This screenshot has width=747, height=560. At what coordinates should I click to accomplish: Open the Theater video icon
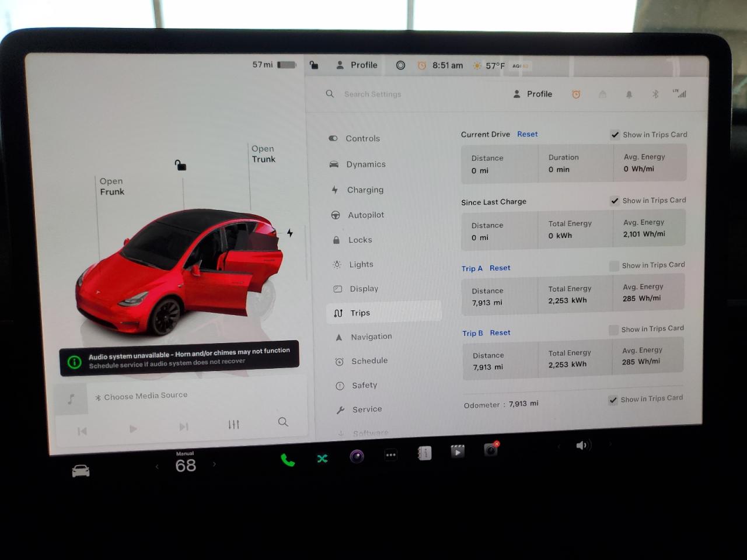pos(458,452)
